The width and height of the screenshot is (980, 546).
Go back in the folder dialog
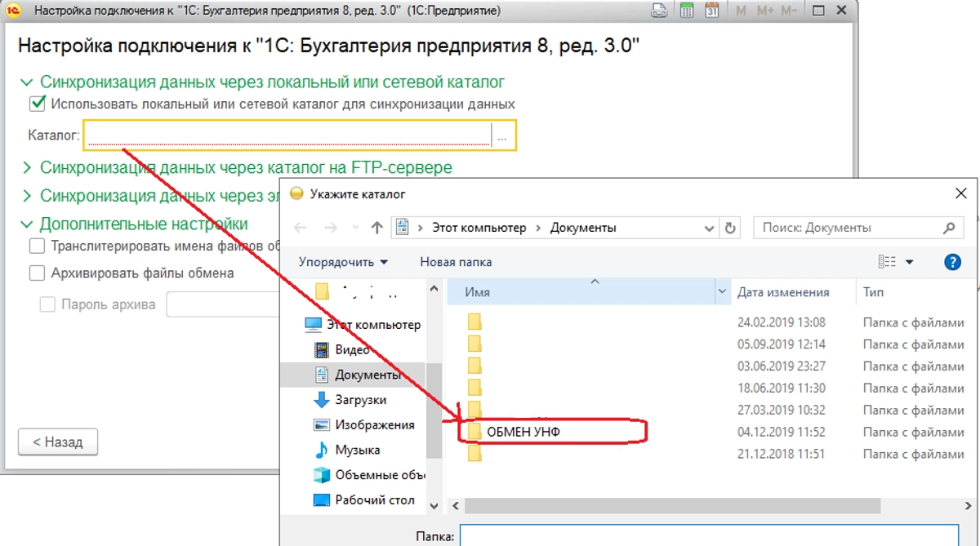point(300,229)
